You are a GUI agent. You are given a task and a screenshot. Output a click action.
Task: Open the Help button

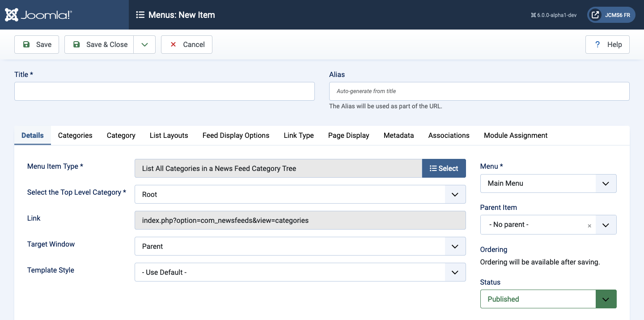tap(607, 44)
